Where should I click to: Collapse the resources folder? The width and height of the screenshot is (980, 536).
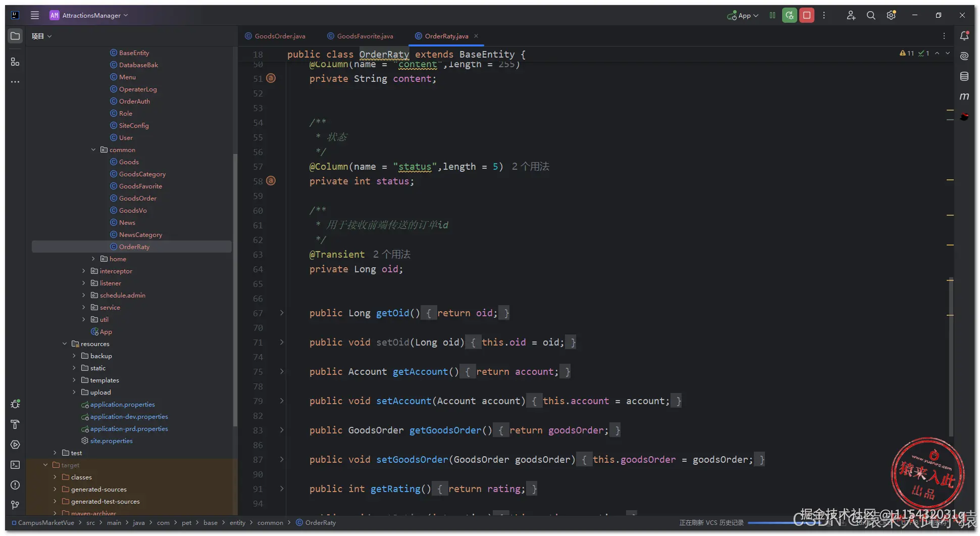click(x=65, y=344)
